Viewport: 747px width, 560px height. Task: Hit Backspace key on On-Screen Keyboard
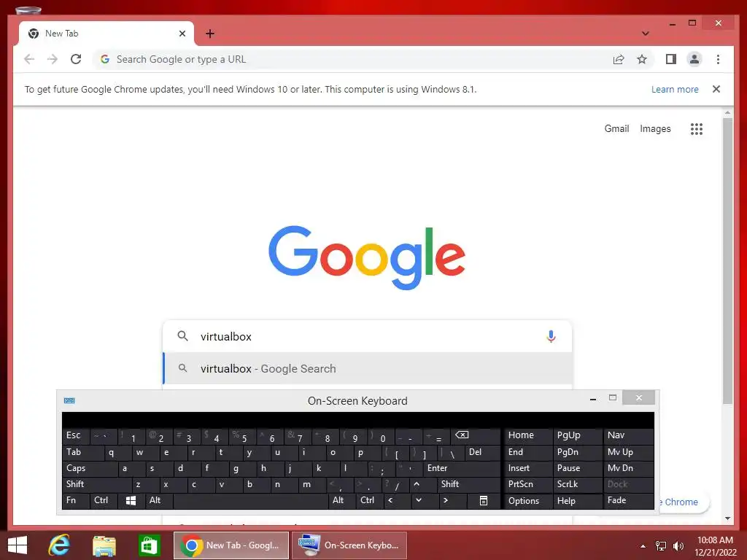[474, 436]
